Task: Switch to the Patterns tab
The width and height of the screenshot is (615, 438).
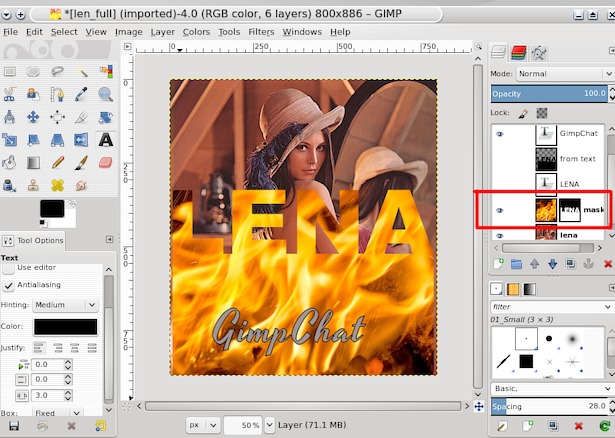Action: tap(513, 289)
